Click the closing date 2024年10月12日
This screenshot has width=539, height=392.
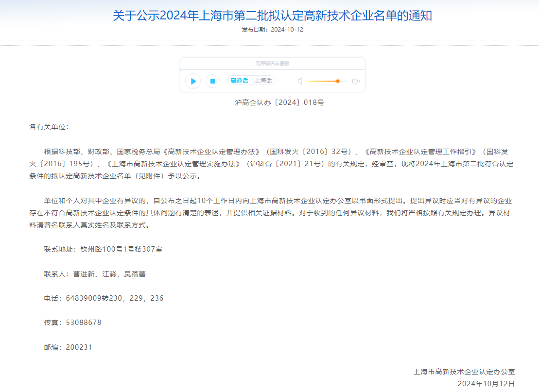click(486, 383)
